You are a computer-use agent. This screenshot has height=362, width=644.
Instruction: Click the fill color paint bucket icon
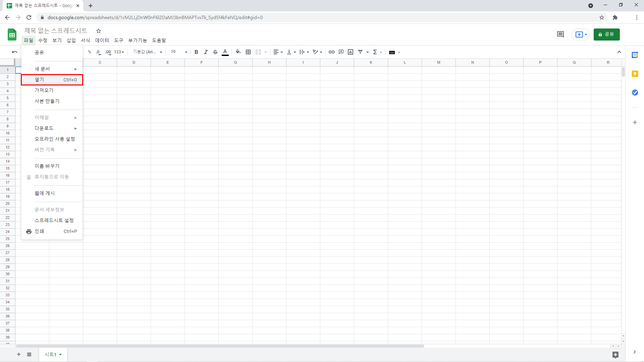(238, 52)
